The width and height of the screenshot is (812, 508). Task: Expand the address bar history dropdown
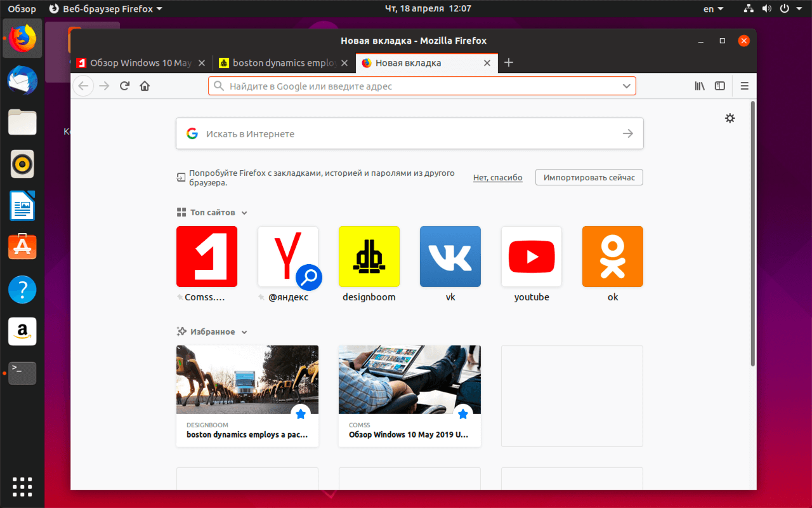[x=627, y=86]
